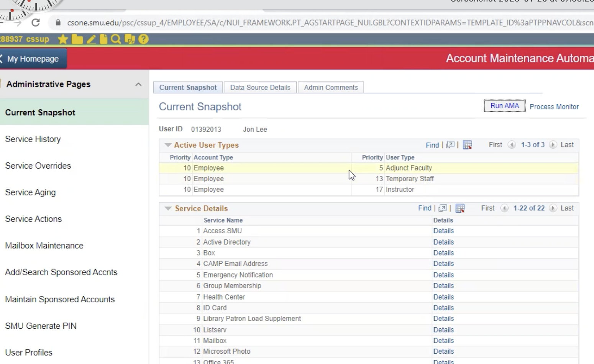Collapse the Administrative Pages sidebar group
This screenshot has height=364, width=594.
pyautogui.click(x=138, y=84)
